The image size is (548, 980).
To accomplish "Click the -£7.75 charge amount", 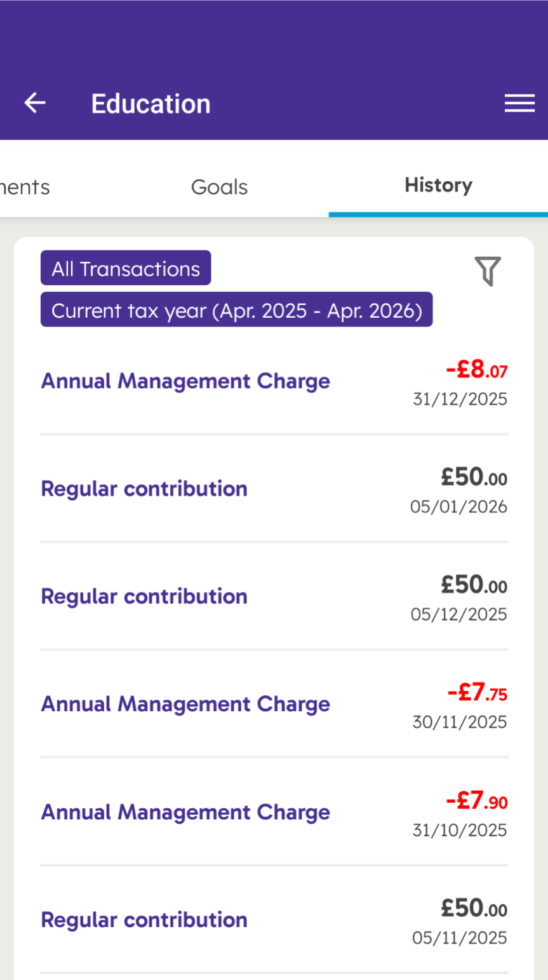I will (x=477, y=692).
